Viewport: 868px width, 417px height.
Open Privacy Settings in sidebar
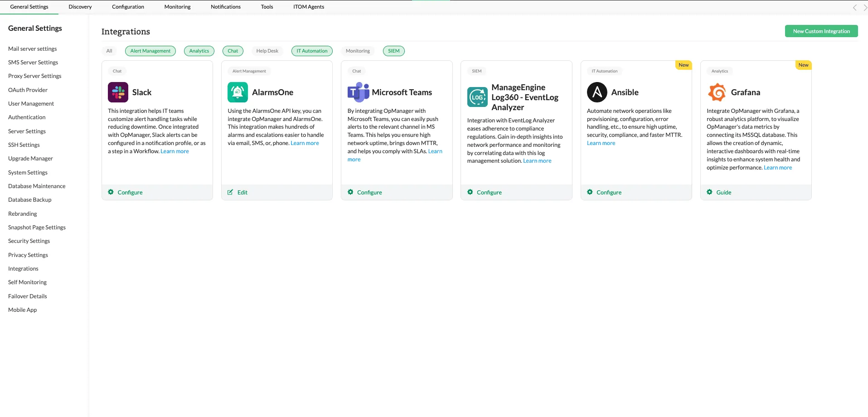(28, 255)
